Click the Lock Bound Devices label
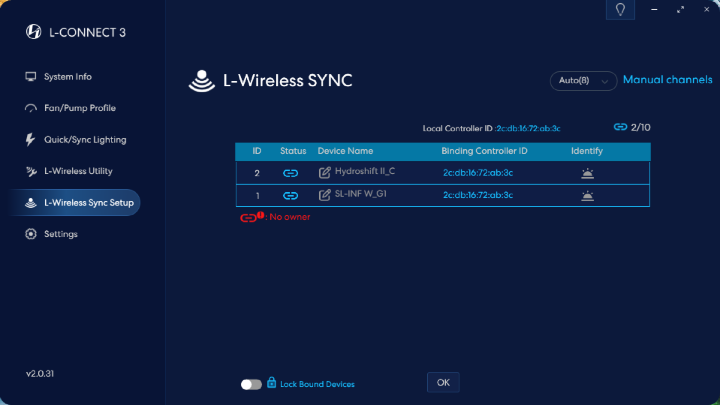Screen dimensions: 720x405 (x=317, y=384)
